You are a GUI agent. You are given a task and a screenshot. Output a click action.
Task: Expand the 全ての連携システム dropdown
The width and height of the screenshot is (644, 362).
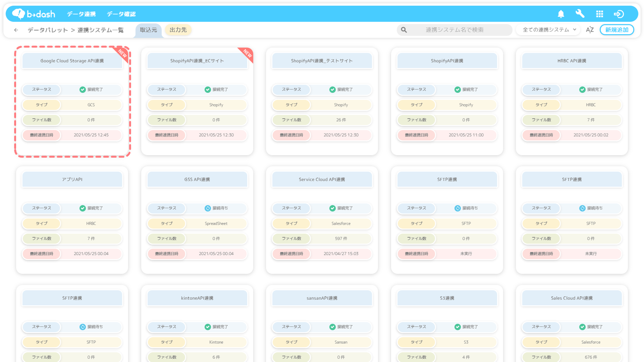pos(548,30)
